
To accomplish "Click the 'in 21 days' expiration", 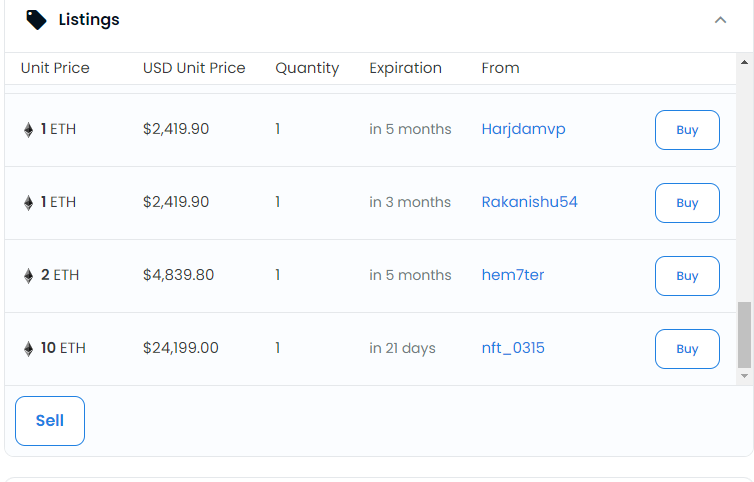I will 402,348.
